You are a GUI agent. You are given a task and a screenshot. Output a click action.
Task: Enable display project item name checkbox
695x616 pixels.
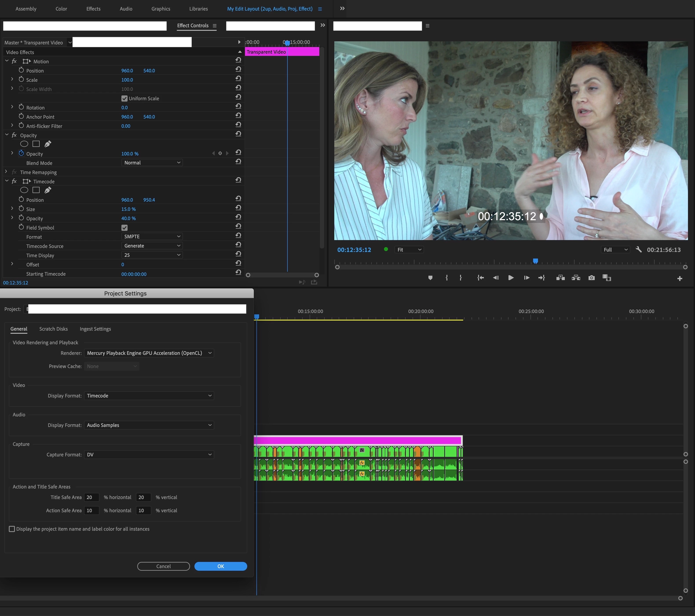click(x=12, y=529)
